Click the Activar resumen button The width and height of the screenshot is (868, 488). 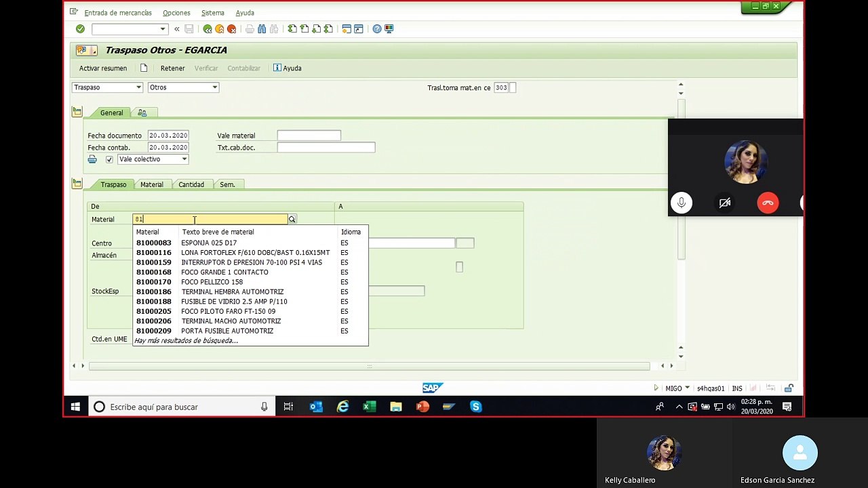point(103,68)
